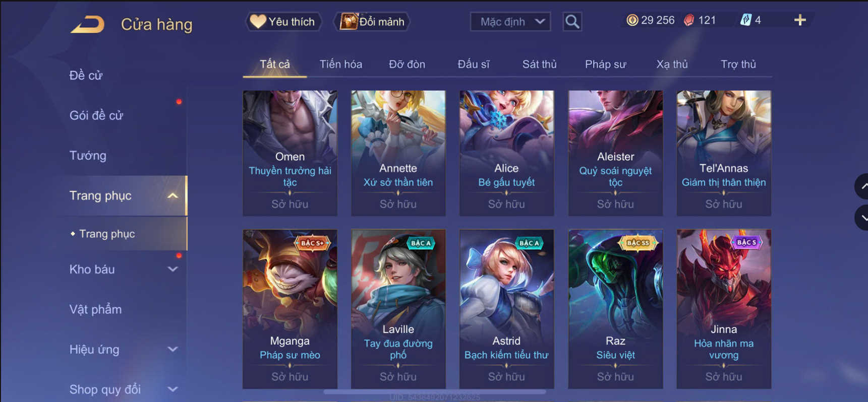Image resolution: width=868 pixels, height=402 pixels.
Task: Click the gold coin balance icon
Action: 632,20
